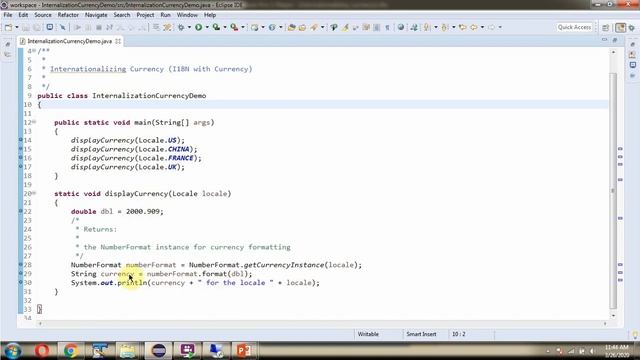
Task: Toggle Block Selection Mode icon
Action: 377,27
